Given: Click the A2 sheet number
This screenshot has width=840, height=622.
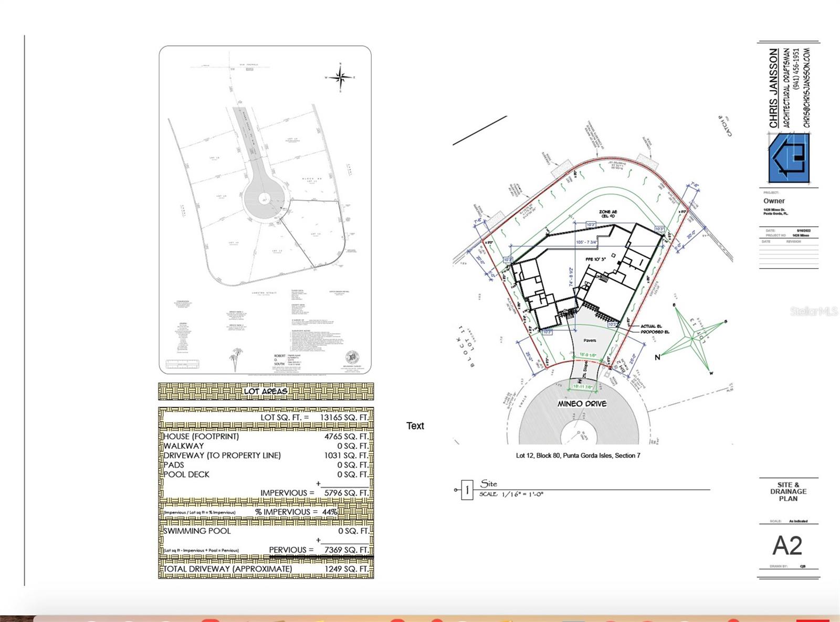Looking at the screenshot, I should coord(787,546).
